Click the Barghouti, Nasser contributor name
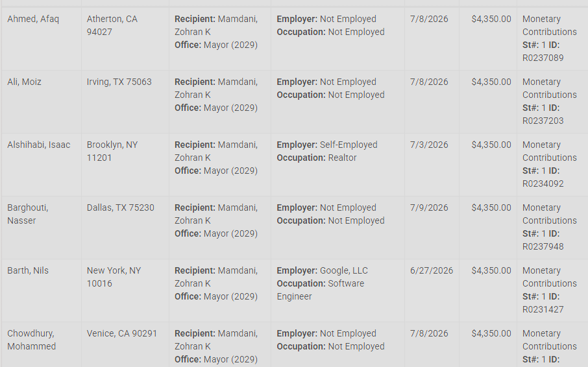The width and height of the screenshot is (588, 367). coord(28,214)
